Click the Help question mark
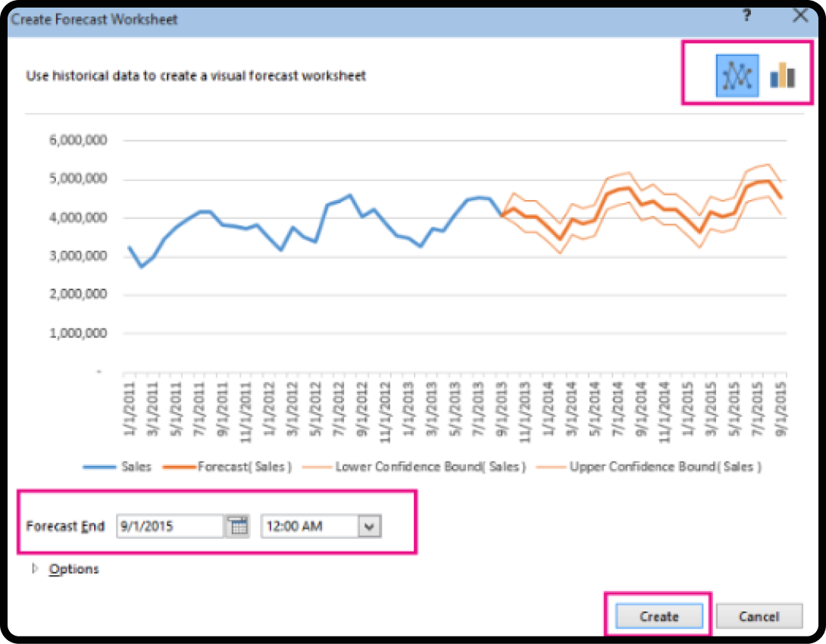This screenshot has width=826, height=644. click(x=746, y=15)
